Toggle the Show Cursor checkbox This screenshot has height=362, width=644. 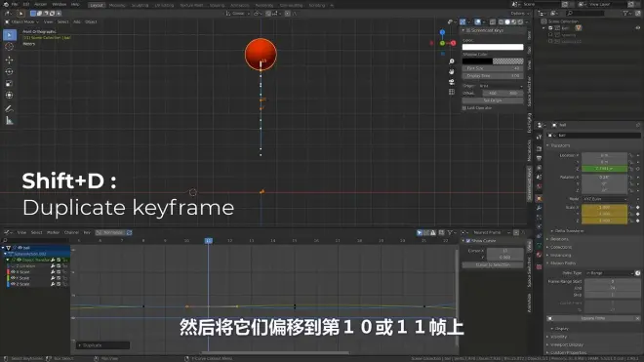pos(467,241)
